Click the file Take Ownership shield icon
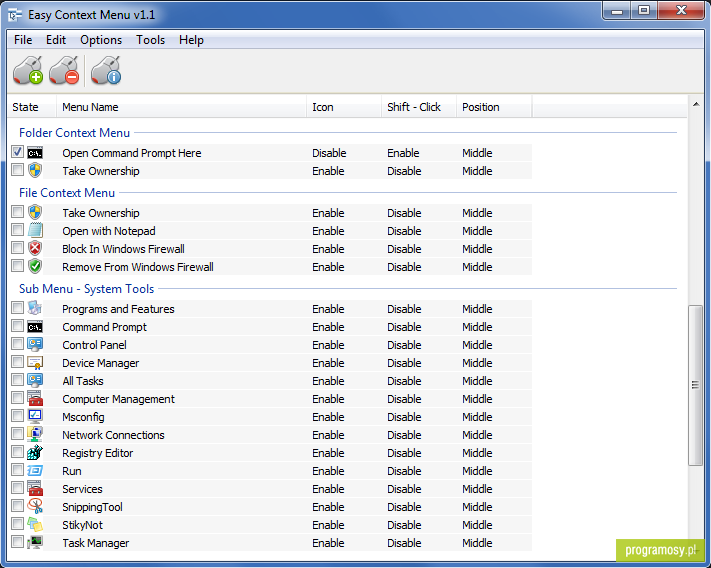 pos(35,213)
